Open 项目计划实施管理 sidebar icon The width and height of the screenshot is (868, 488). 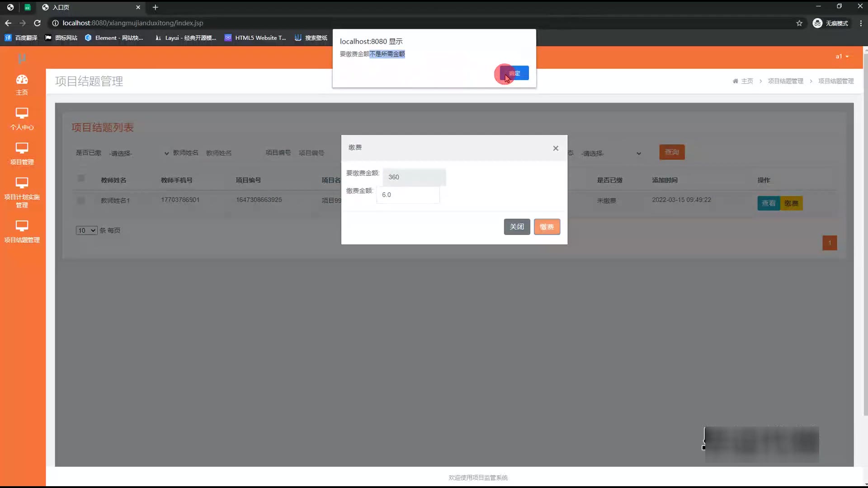pos(22,183)
